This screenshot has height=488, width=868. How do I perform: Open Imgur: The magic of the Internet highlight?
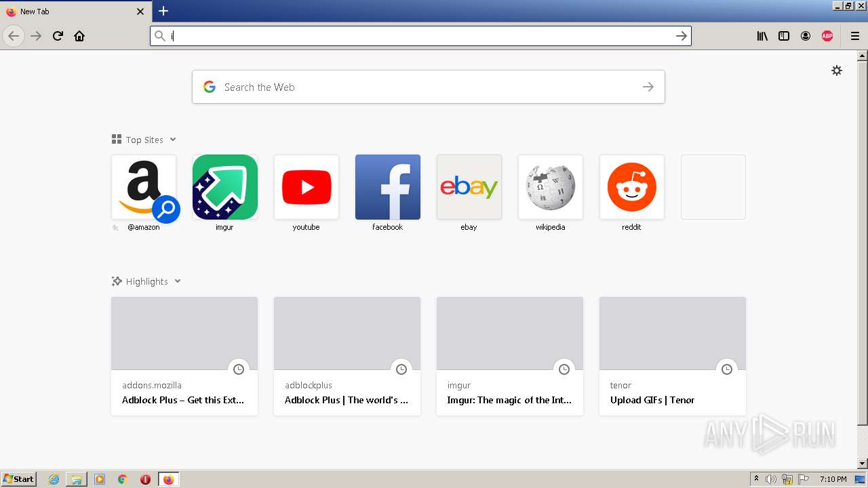[x=510, y=356]
